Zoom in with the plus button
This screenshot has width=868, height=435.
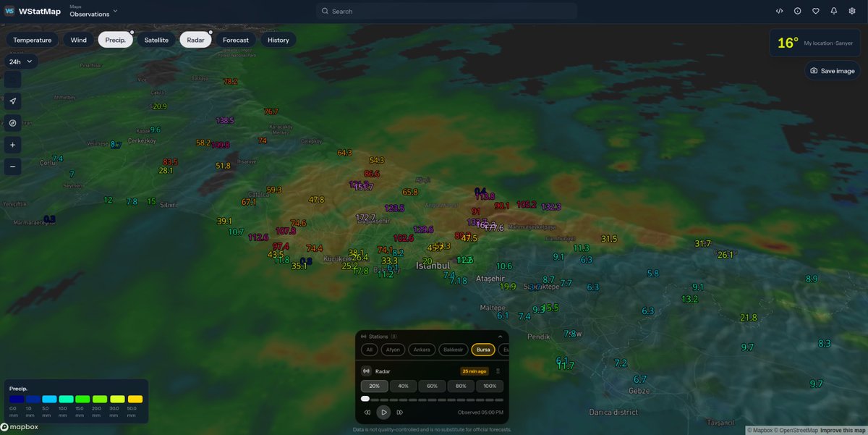click(13, 145)
